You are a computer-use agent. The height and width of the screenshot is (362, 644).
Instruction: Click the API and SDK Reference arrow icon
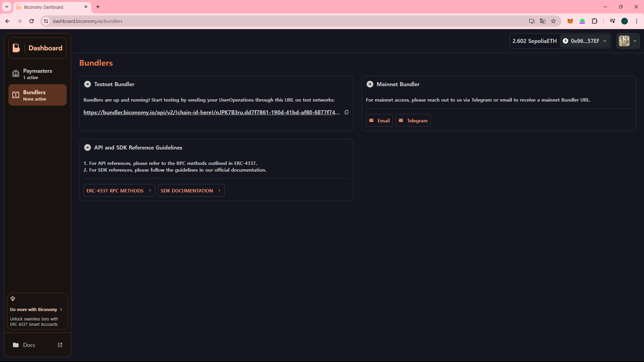pyautogui.click(x=88, y=147)
